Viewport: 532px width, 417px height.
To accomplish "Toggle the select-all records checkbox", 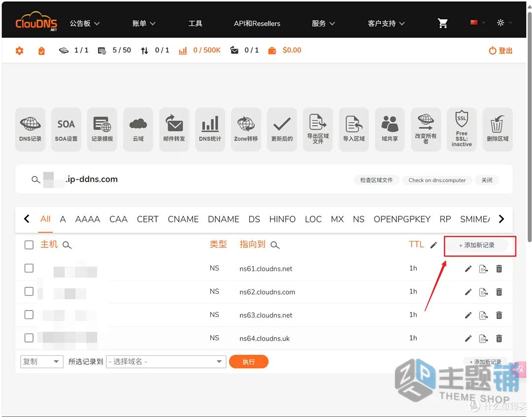I will coord(29,245).
